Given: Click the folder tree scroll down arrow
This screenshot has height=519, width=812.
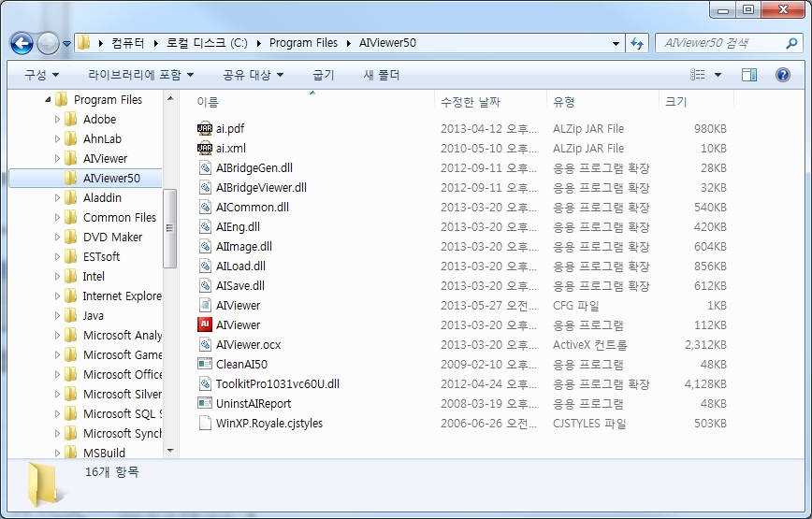Looking at the screenshot, I should pyautogui.click(x=170, y=451).
